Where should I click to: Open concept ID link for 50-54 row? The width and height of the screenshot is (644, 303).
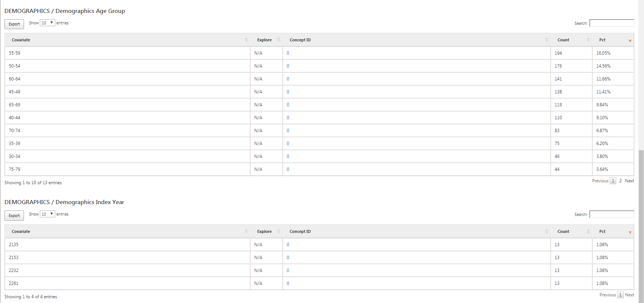[x=288, y=66]
